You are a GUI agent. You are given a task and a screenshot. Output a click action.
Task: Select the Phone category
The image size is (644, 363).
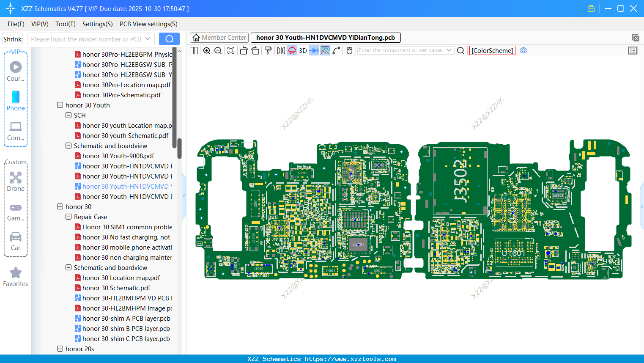tap(16, 101)
